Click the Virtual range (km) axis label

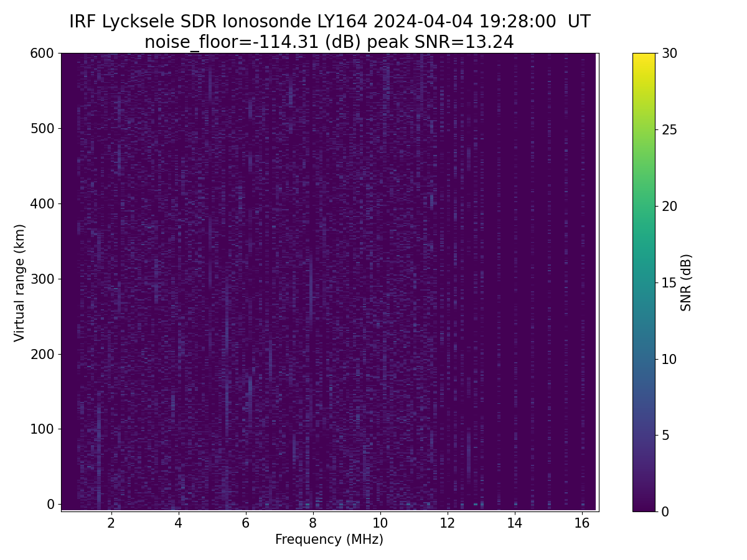point(20,282)
